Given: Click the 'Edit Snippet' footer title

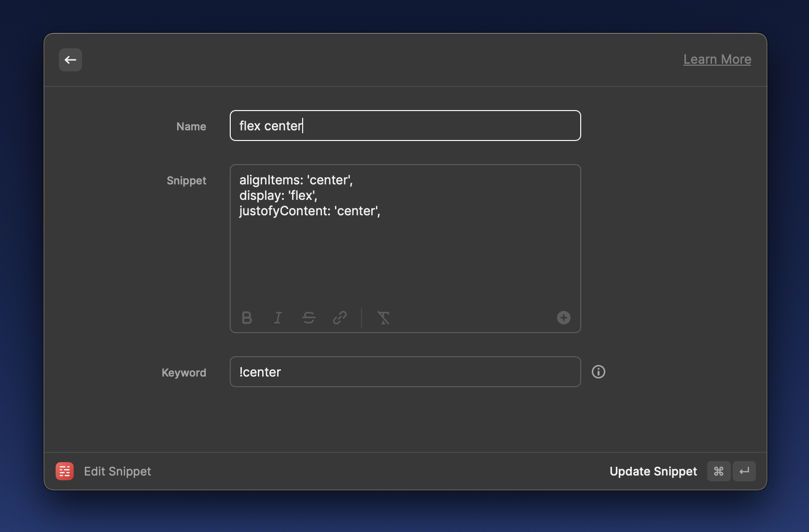Looking at the screenshot, I should pyautogui.click(x=117, y=471).
